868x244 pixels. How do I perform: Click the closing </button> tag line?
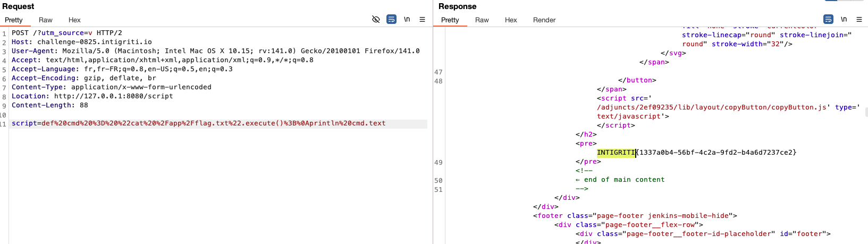[637, 80]
